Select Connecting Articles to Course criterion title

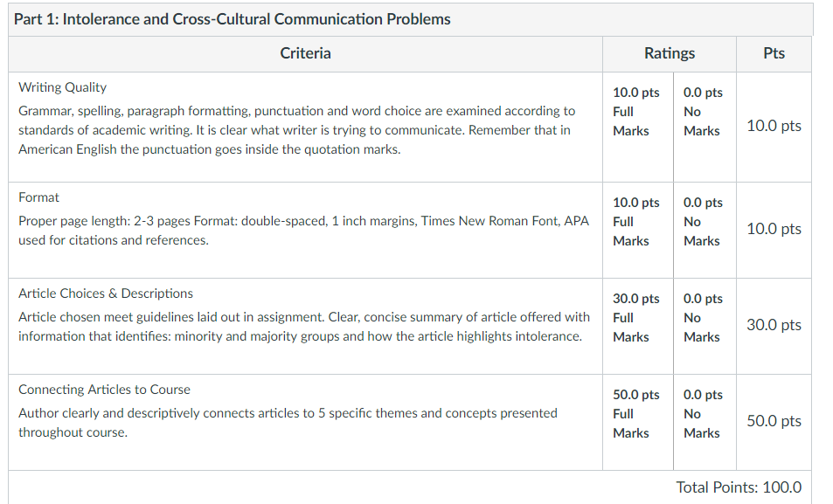pyautogui.click(x=104, y=390)
